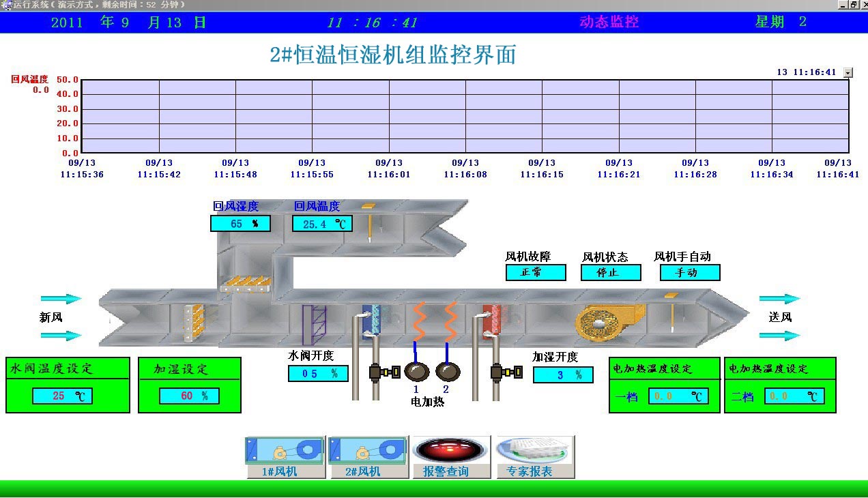Select electric heater 1 element
Screen dimensions: 868x498
click(416, 372)
